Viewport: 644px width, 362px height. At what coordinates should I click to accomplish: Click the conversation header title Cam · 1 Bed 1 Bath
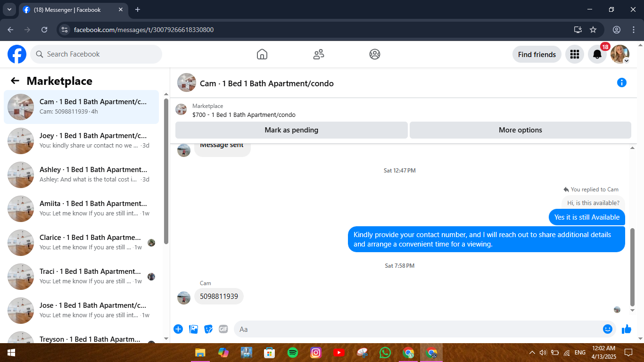pos(267,83)
